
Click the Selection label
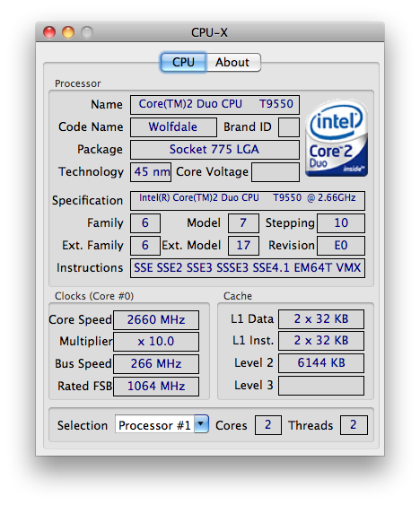tap(83, 425)
